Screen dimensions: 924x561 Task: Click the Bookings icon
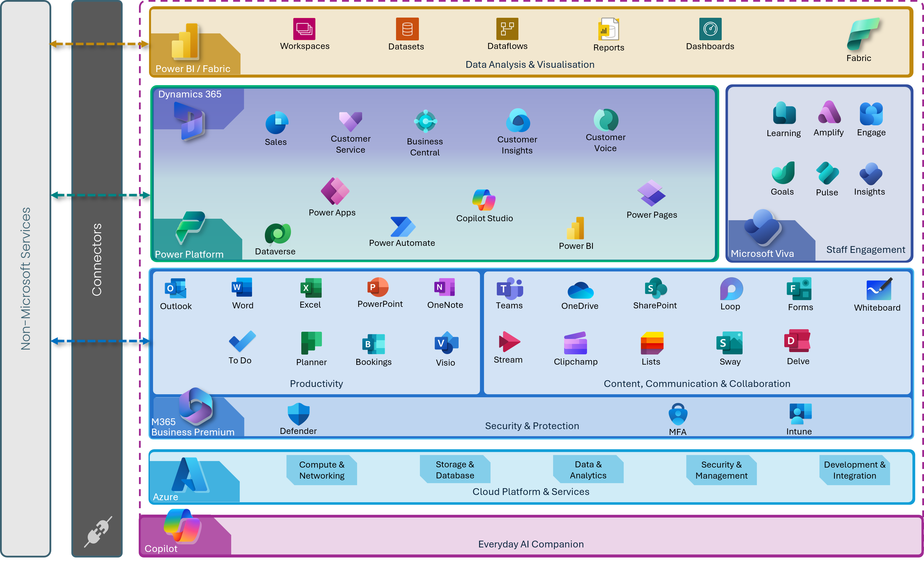click(373, 344)
